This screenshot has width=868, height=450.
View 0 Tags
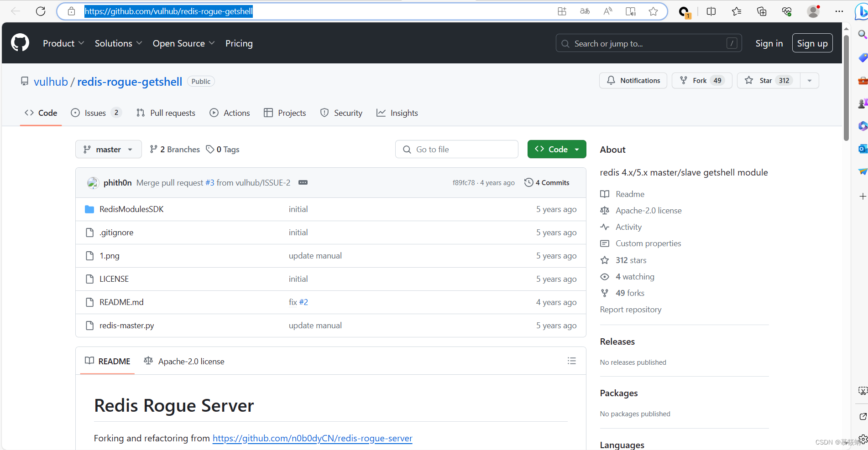[223, 150]
